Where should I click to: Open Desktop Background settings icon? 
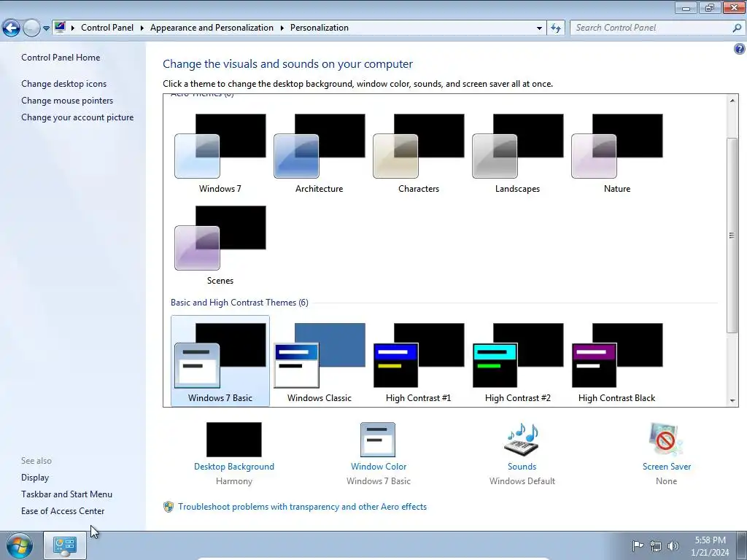(234, 440)
